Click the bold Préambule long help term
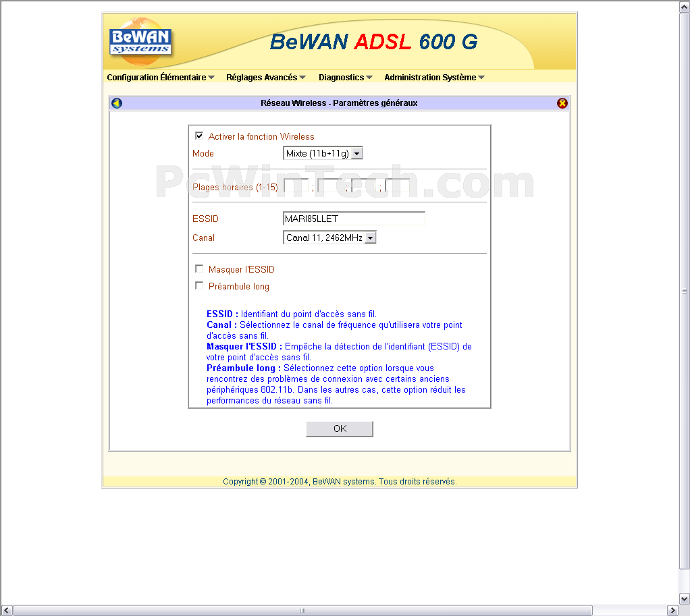 tap(243, 368)
